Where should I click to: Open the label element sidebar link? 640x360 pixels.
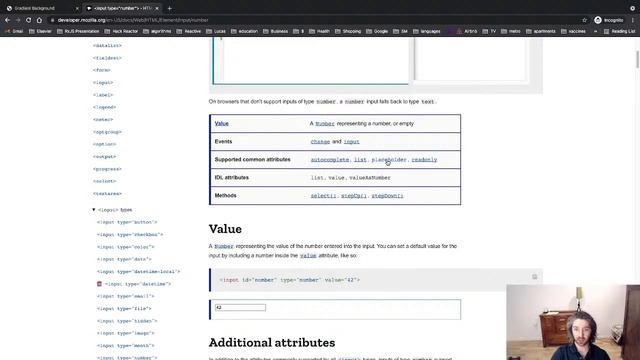pyautogui.click(x=103, y=95)
